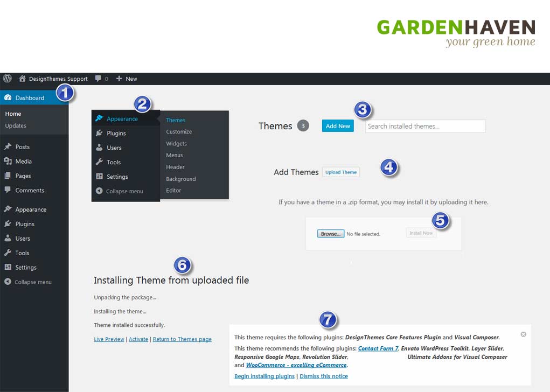Click the Browse... file button
The width and height of the screenshot is (550, 392).
point(330,234)
